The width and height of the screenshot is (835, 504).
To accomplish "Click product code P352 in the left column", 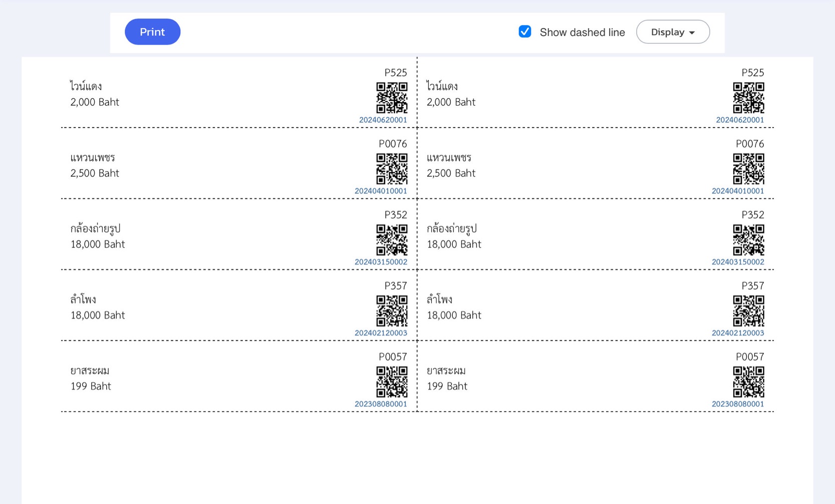I will (396, 215).
